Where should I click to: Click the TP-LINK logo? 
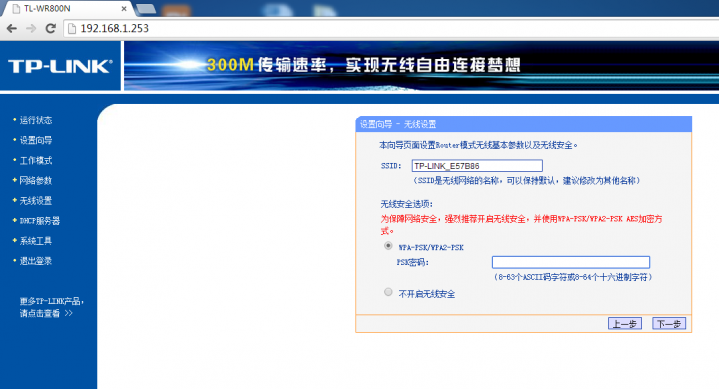coord(60,66)
